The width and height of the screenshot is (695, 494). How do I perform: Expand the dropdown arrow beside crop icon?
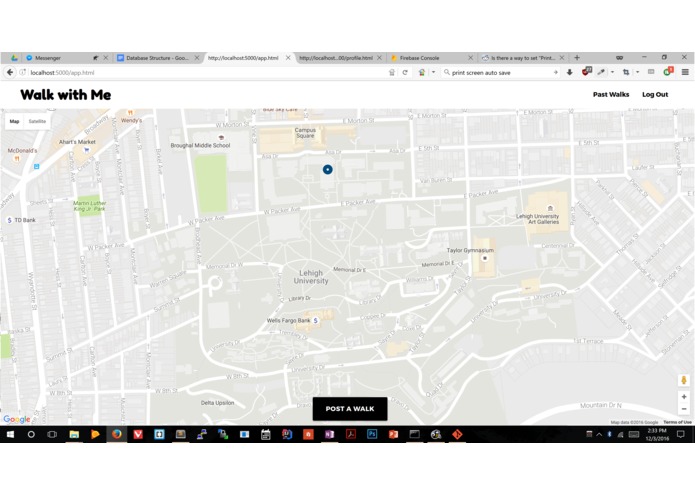point(637,72)
